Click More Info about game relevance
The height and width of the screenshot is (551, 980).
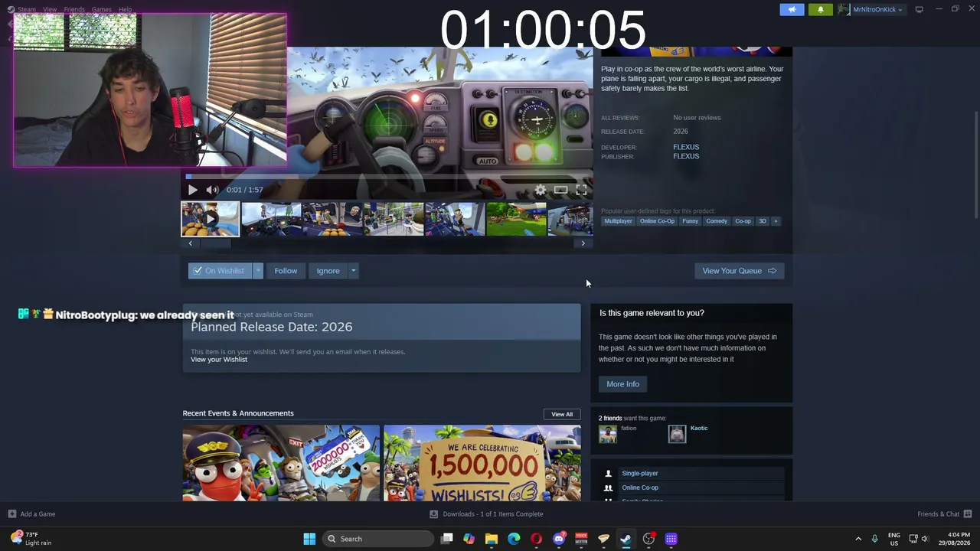622,384
